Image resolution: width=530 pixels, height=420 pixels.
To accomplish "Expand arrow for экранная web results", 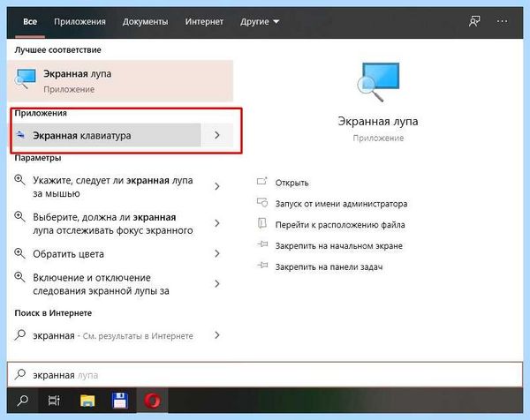I will coord(217,335).
